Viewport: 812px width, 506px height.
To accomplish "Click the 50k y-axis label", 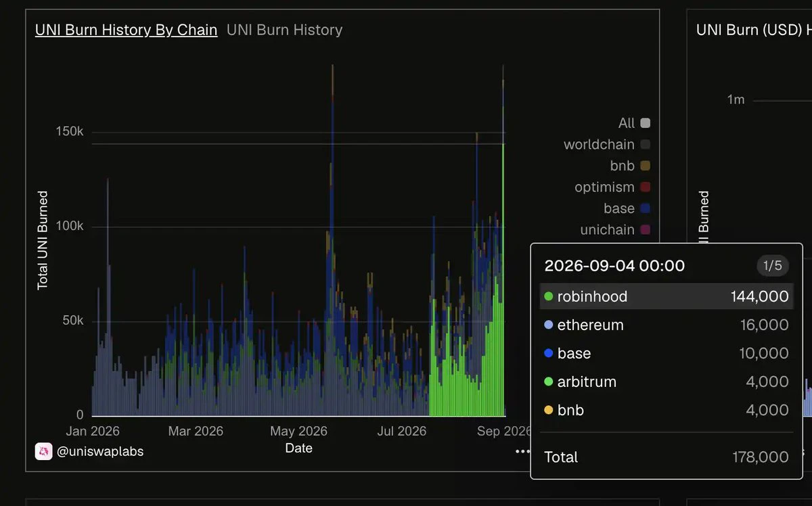I will click(x=72, y=321).
